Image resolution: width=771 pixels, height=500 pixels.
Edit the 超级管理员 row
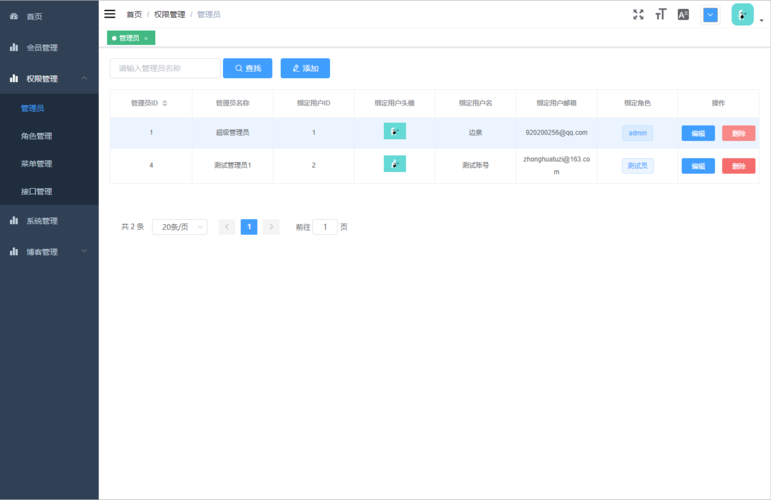[698, 133]
